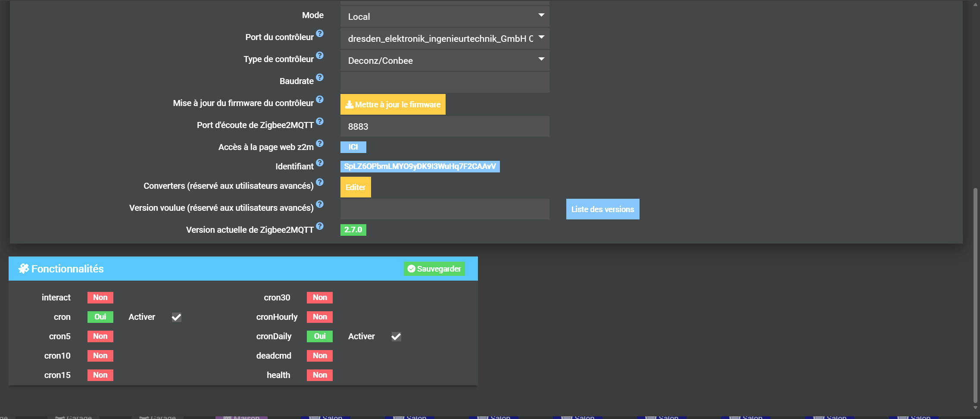
Task: Open help icon for Type de contrôleur
Action: pyautogui.click(x=320, y=55)
